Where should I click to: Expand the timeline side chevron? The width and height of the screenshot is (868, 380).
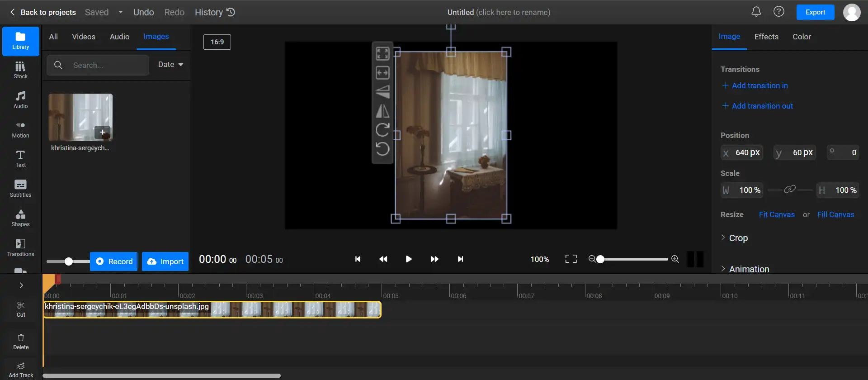[x=21, y=285]
